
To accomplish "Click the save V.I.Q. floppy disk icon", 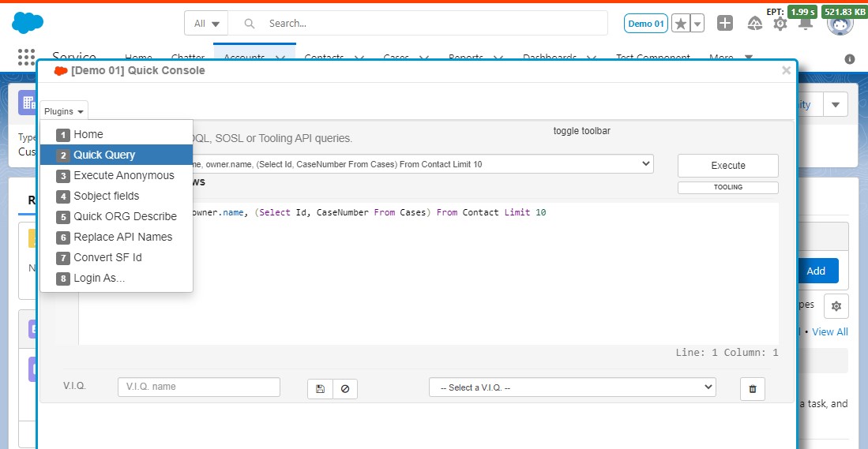I will pyautogui.click(x=320, y=389).
